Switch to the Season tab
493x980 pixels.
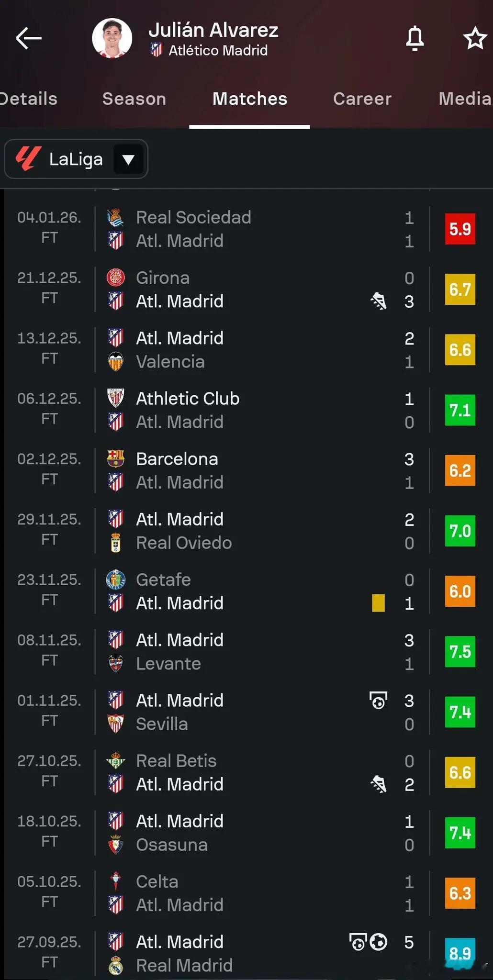point(134,99)
